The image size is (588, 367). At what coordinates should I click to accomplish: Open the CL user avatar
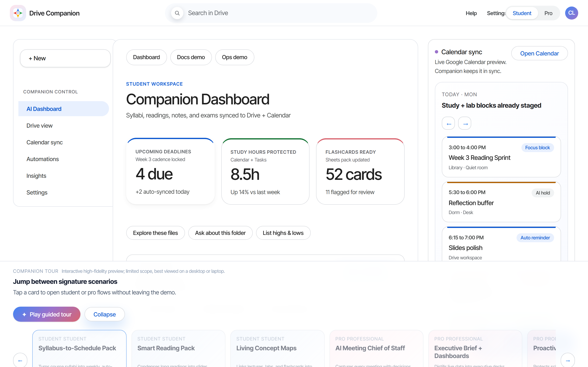coord(571,13)
